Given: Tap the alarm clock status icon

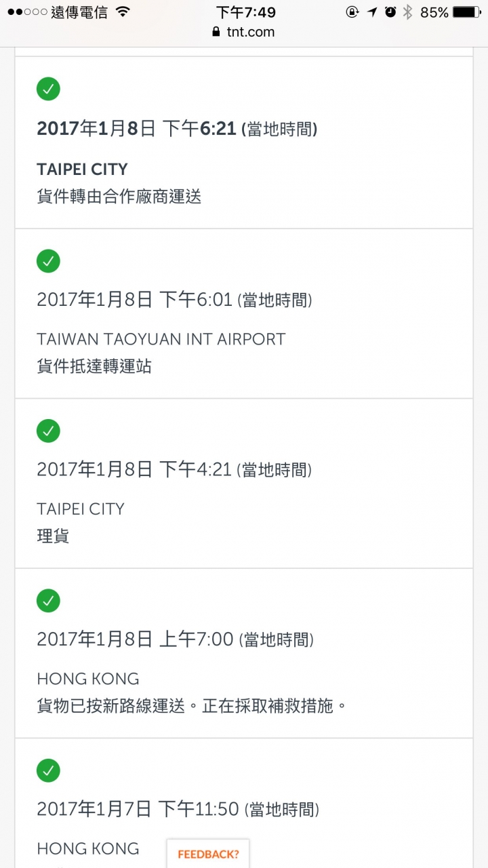Looking at the screenshot, I should click(390, 12).
